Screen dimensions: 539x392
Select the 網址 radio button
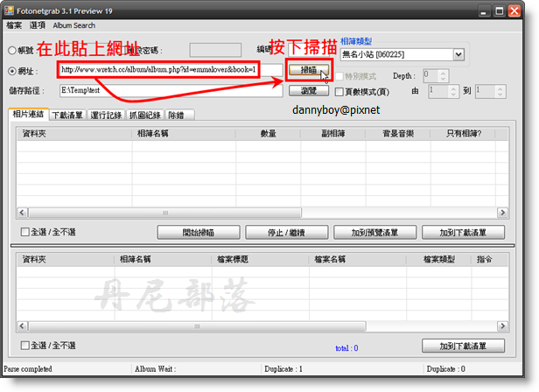point(12,71)
